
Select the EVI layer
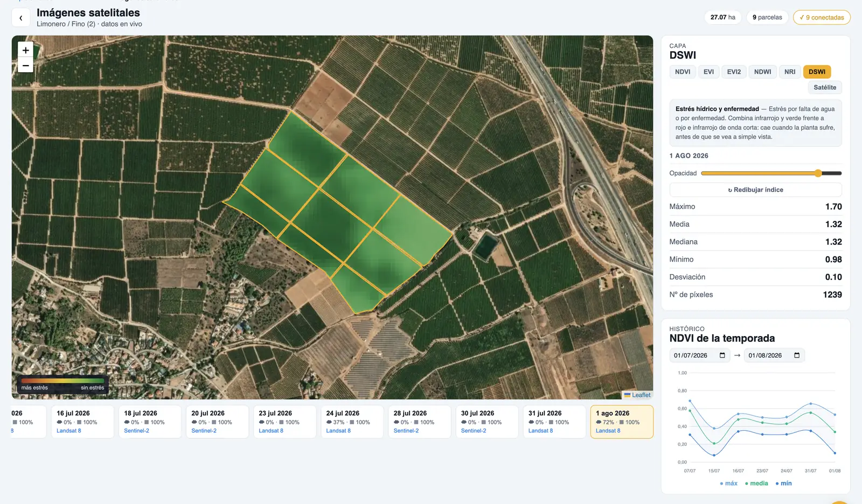pos(708,72)
